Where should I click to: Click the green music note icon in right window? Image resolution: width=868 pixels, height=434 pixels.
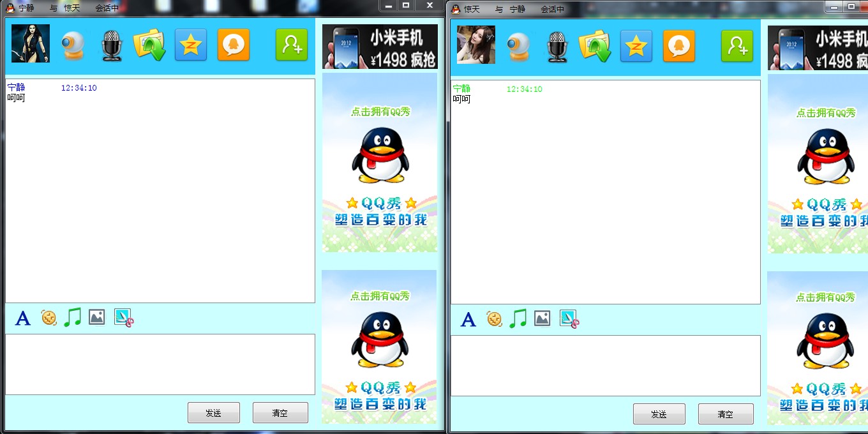click(518, 318)
